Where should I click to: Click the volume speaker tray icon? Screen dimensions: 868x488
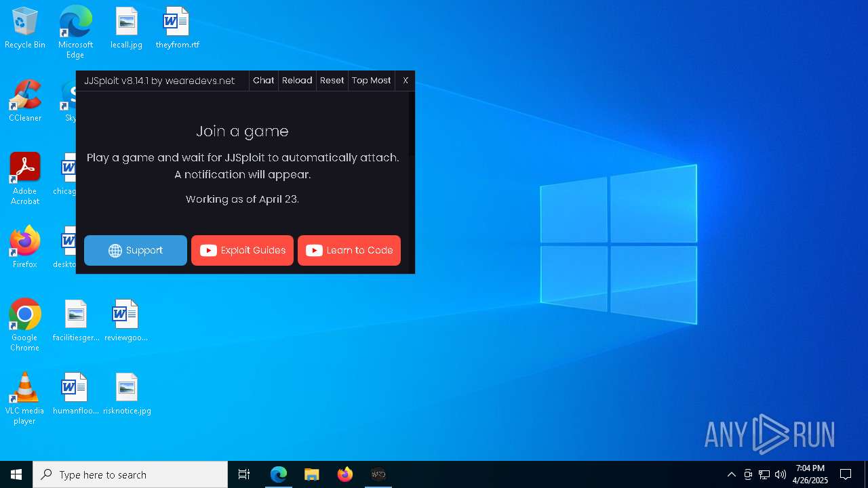tap(781, 474)
